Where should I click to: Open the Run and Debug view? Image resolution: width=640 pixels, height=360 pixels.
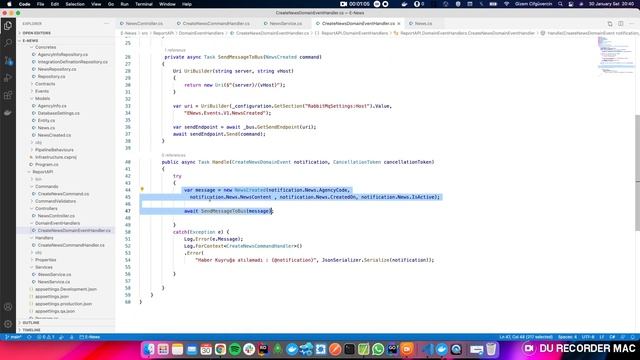8,78
